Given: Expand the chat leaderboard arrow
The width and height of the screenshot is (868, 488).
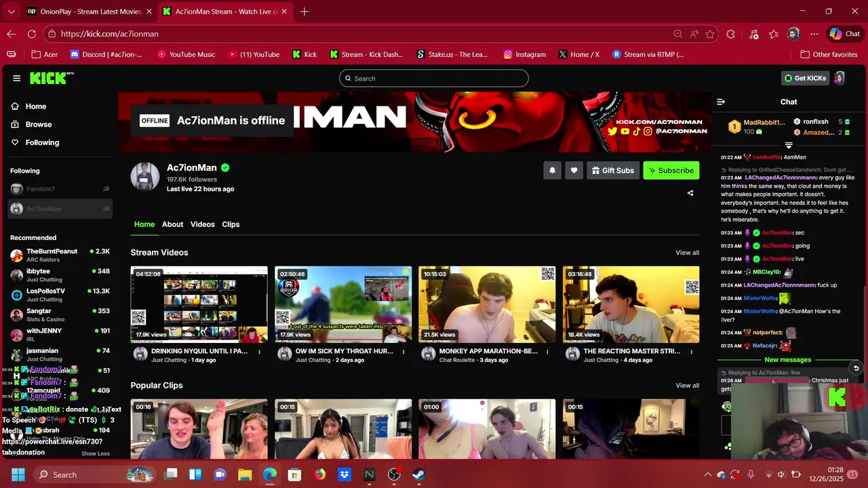Looking at the screenshot, I should pyautogui.click(x=789, y=145).
